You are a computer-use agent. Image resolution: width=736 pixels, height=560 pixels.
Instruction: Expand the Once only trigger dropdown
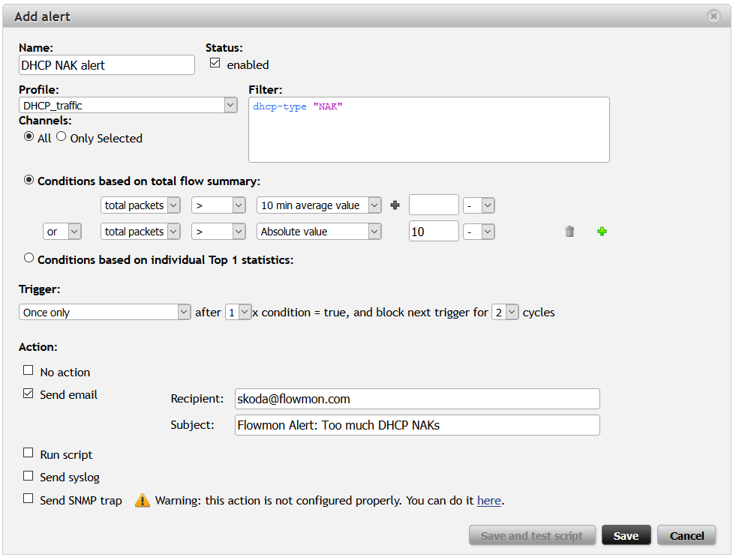point(105,312)
